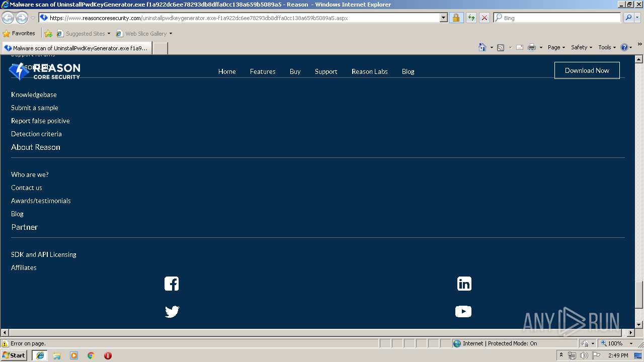Open the Safety menu dropdown
This screenshot has height=362, width=644.
click(582, 47)
